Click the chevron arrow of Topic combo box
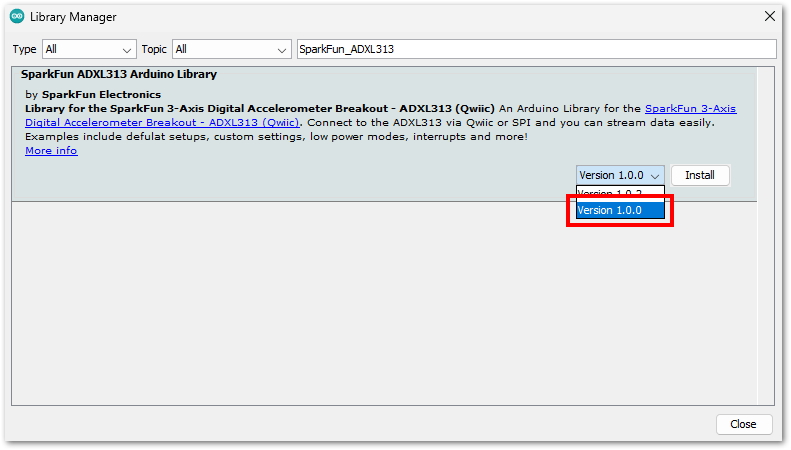791x450 pixels. tap(281, 50)
